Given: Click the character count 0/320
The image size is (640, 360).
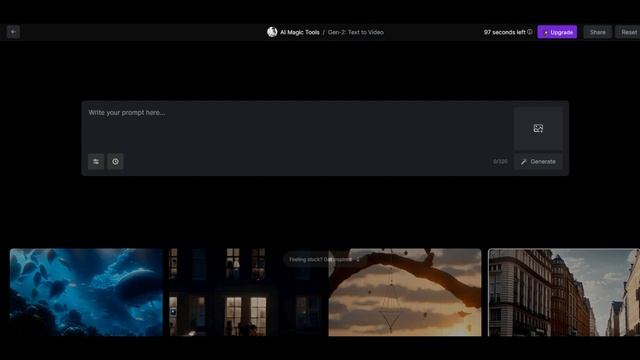Looking at the screenshot, I should [500, 162].
